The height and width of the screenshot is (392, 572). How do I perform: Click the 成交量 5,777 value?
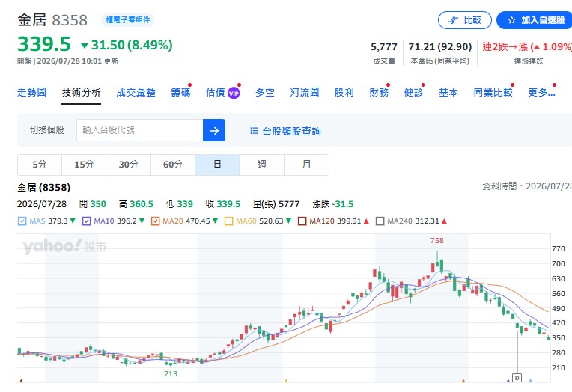(x=384, y=46)
